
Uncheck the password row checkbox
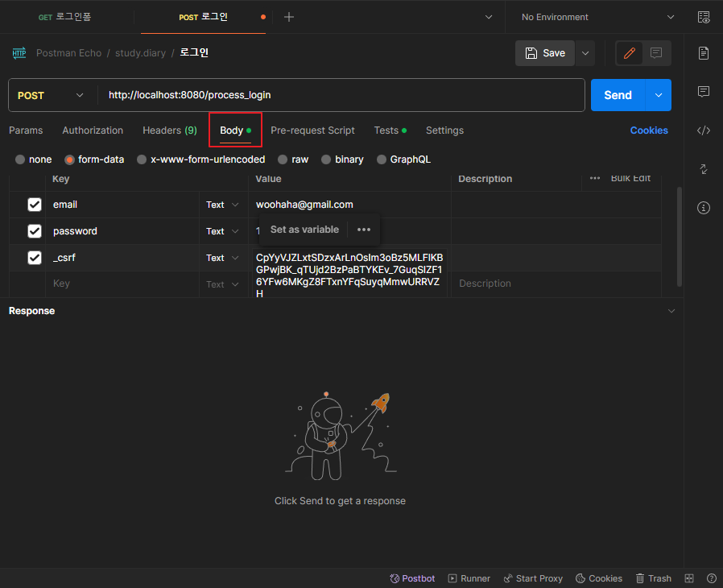(x=35, y=231)
